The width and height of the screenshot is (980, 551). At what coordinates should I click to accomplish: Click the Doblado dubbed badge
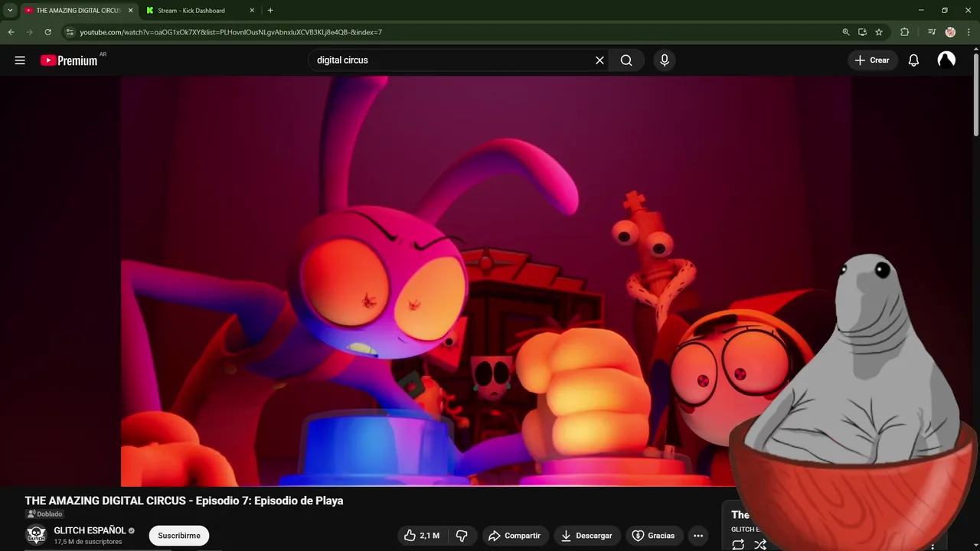pos(44,514)
